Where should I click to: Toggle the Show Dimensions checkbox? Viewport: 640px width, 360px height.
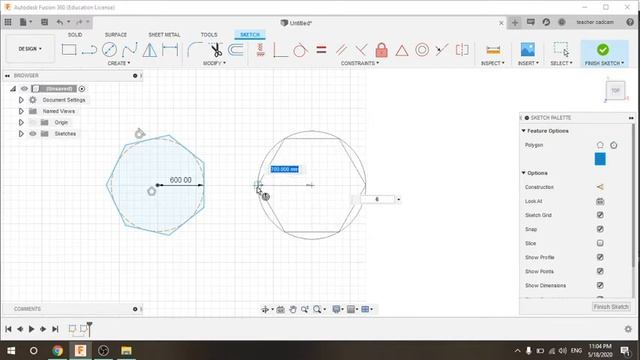[600, 285]
